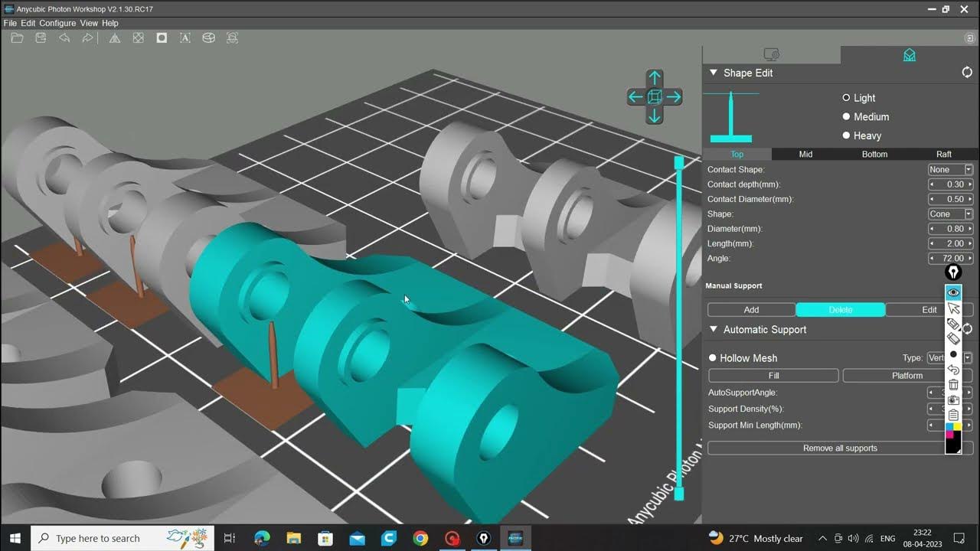This screenshot has height=551, width=980.
Task: Click the Platform button
Action: [x=907, y=376]
